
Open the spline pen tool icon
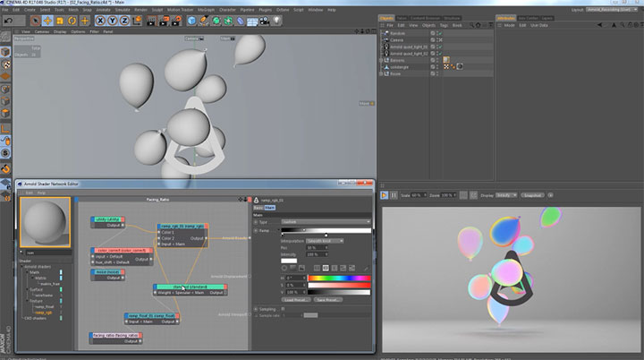point(204,21)
